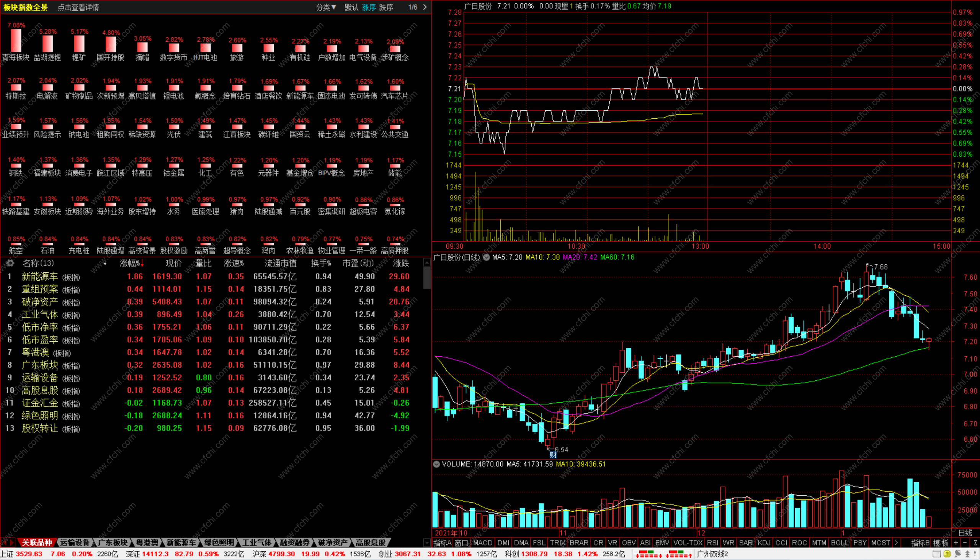Switch to the 新能源车 tab at the bottom

tap(181, 543)
